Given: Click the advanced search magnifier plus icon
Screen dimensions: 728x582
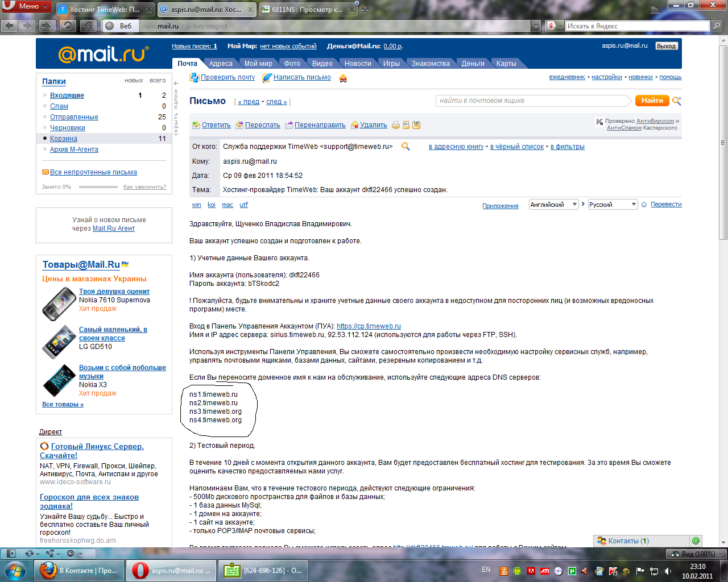Looking at the screenshot, I should [x=677, y=101].
